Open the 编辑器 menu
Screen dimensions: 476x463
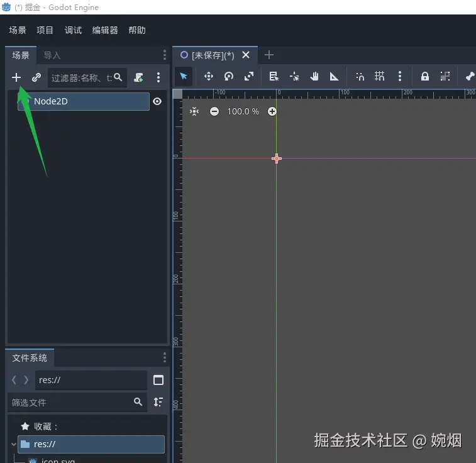[105, 30]
